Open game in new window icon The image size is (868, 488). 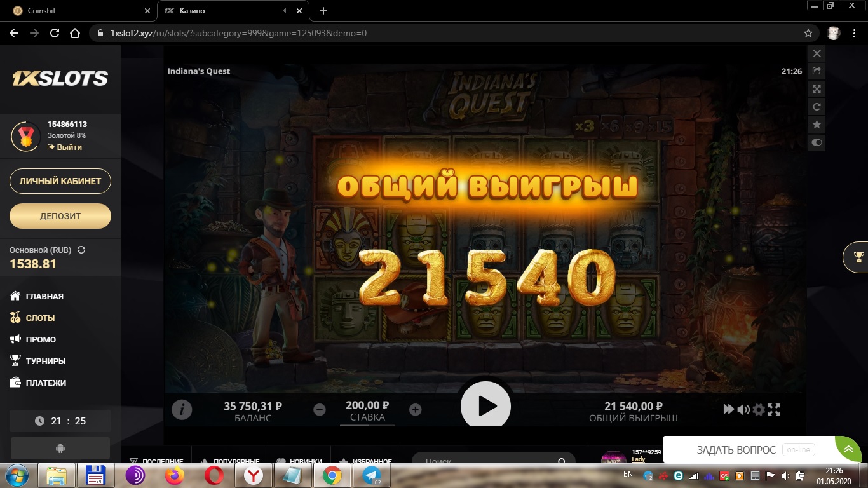point(817,71)
